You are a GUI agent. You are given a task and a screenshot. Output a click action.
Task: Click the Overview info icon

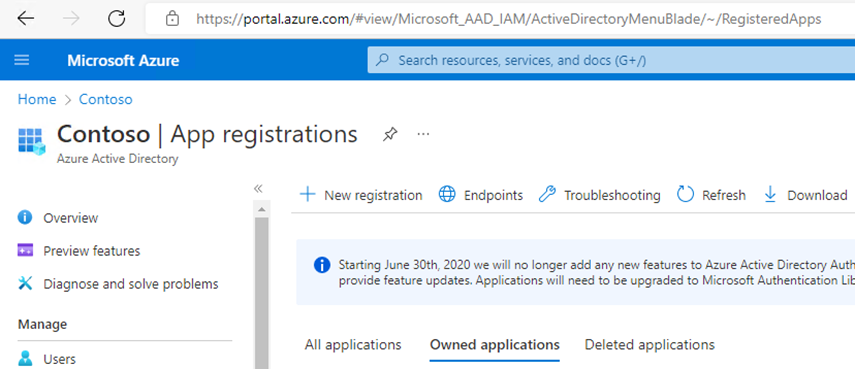point(25,217)
